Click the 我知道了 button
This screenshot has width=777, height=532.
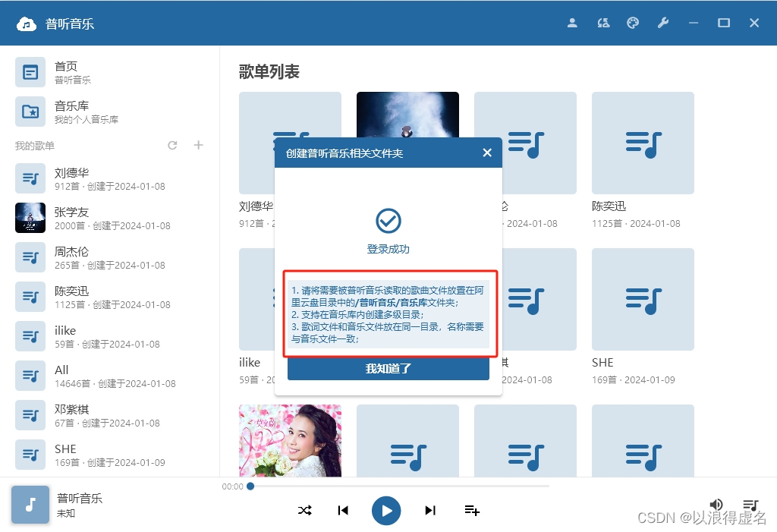pyautogui.click(x=388, y=368)
